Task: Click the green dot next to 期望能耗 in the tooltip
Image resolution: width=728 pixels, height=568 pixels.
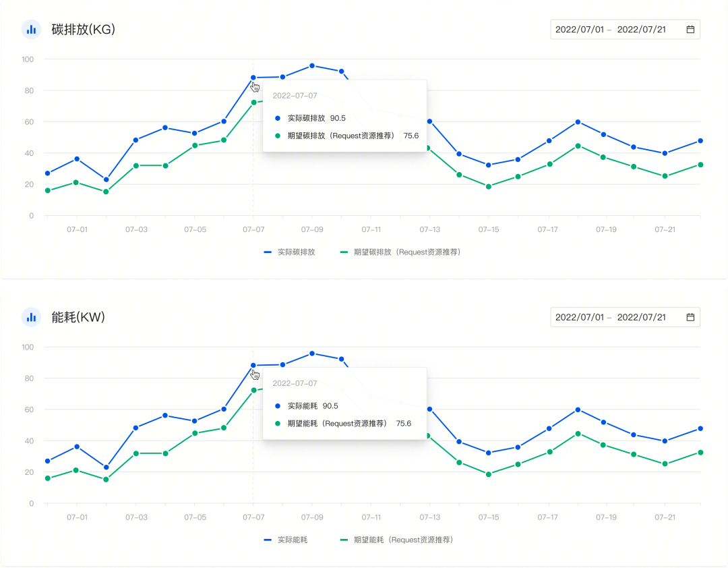Action: 277,424
